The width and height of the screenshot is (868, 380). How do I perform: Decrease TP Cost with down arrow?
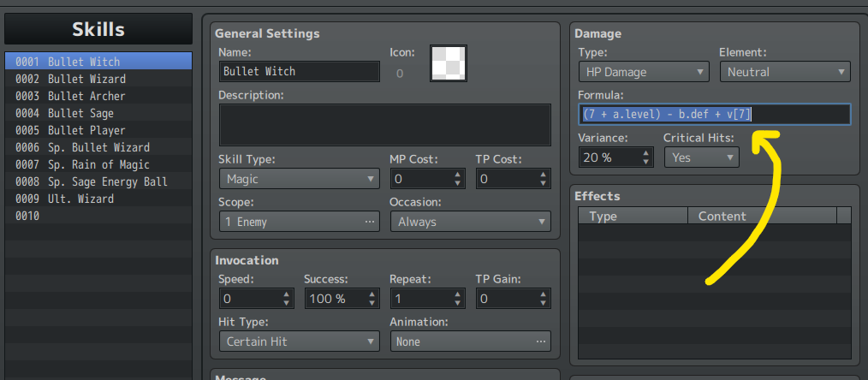point(544,183)
